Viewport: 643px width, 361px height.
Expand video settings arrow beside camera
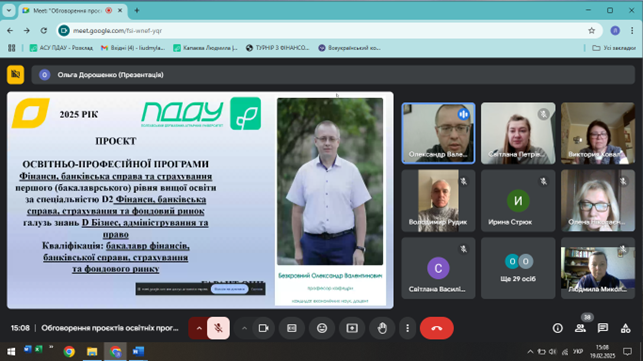click(244, 328)
